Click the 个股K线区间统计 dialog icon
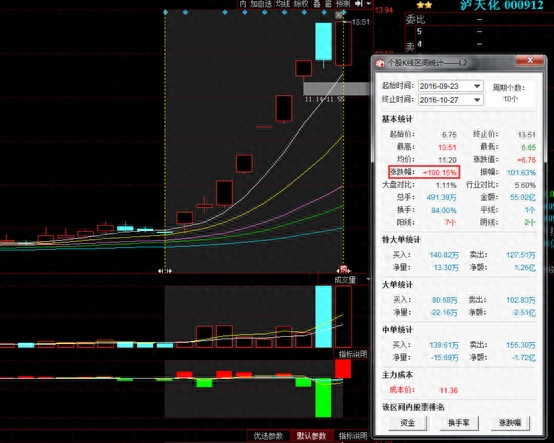 (381, 63)
